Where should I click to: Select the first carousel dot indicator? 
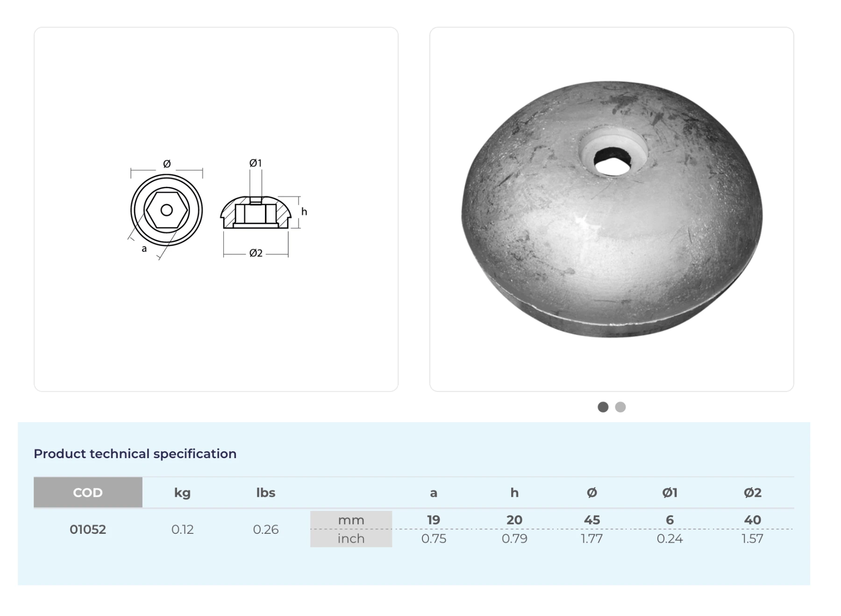pyautogui.click(x=603, y=407)
